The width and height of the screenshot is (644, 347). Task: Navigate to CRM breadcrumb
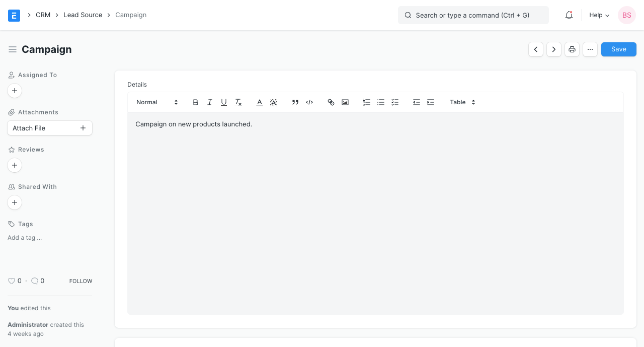tap(43, 15)
